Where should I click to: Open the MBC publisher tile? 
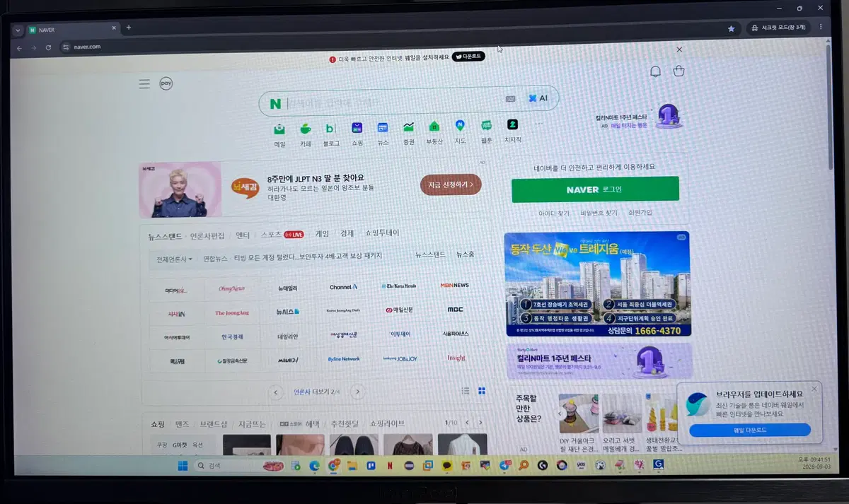coord(455,310)
